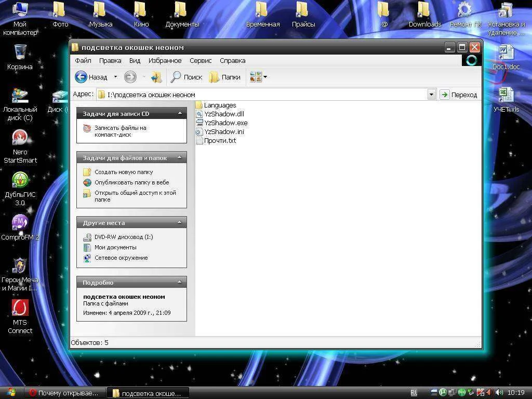Image resolution: width=532 pixels, height=399 pixels.
Task: Open the Файл menu
Action: click(x=83, y=61)
